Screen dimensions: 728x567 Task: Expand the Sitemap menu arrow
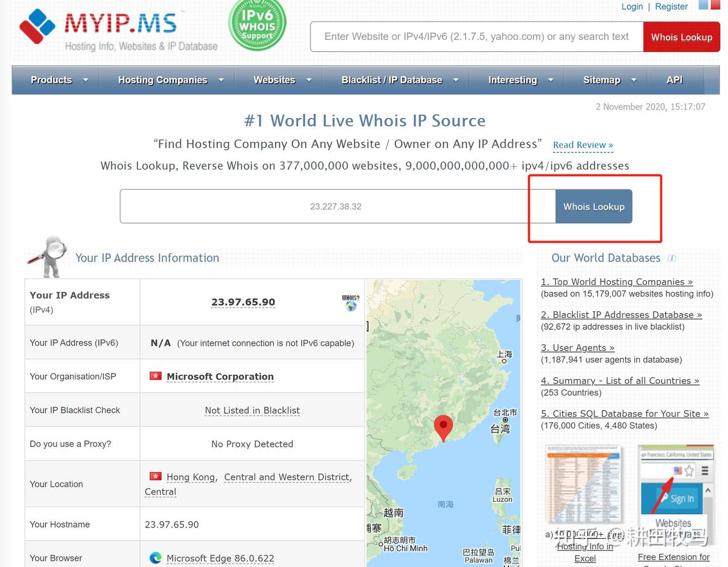tap(633, 80)
